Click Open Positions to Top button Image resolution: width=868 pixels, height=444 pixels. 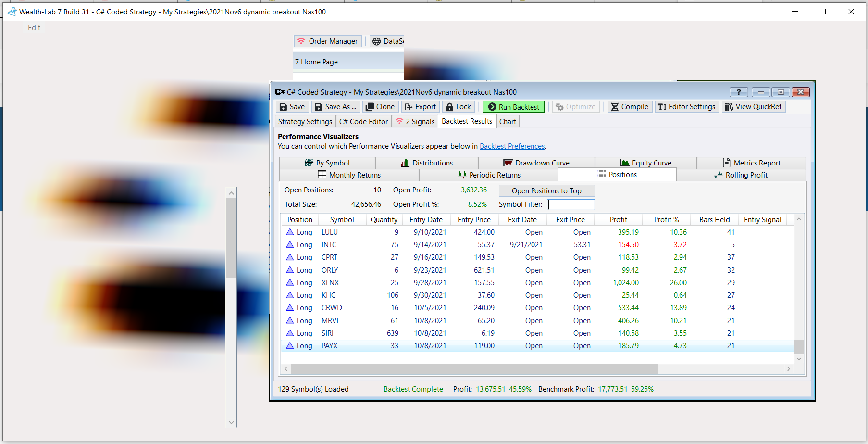point(546,191)
